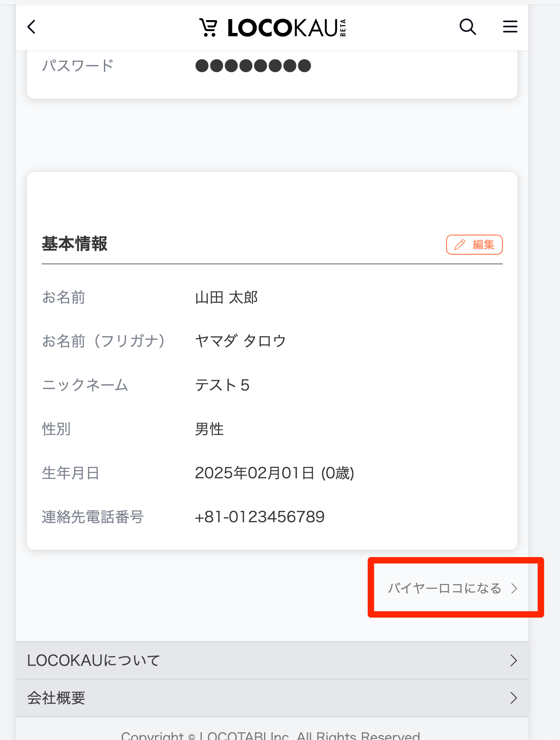Click the nickname value テスト5

(x=222, y=385)
